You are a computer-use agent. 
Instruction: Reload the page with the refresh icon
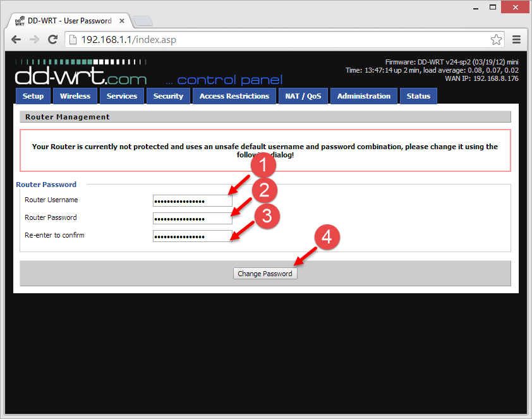[52, 40]
